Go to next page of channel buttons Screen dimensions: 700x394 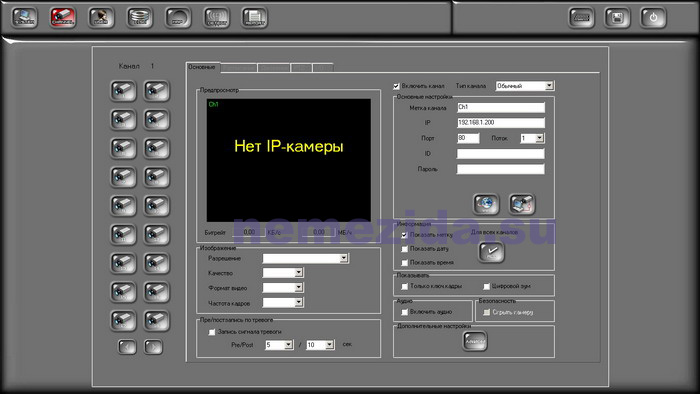click(153, 347)
